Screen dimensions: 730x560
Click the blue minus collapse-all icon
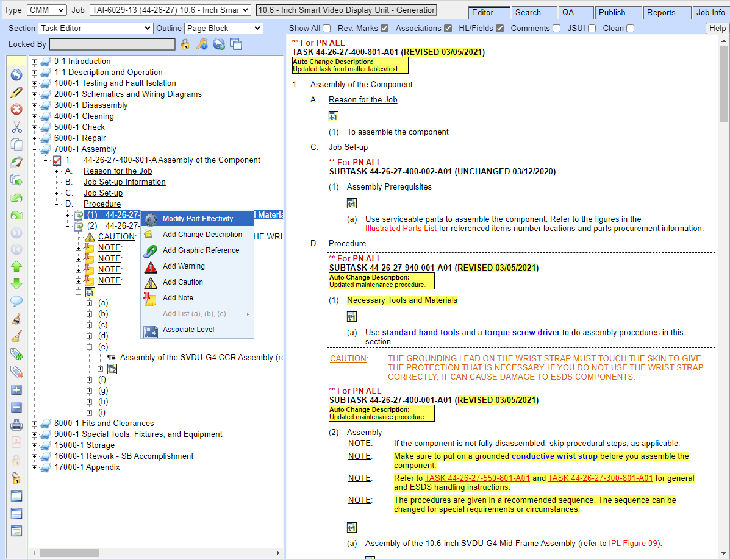[x=16, y=408]
